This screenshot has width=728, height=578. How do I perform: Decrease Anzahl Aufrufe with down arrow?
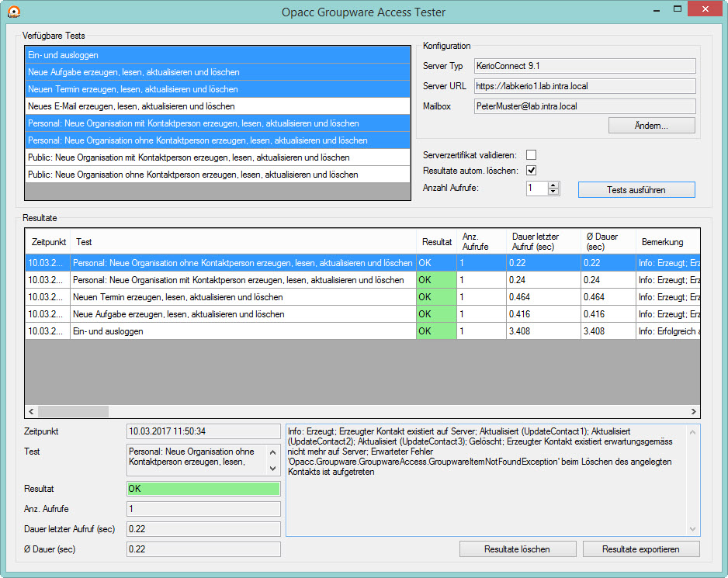(553, 192)
